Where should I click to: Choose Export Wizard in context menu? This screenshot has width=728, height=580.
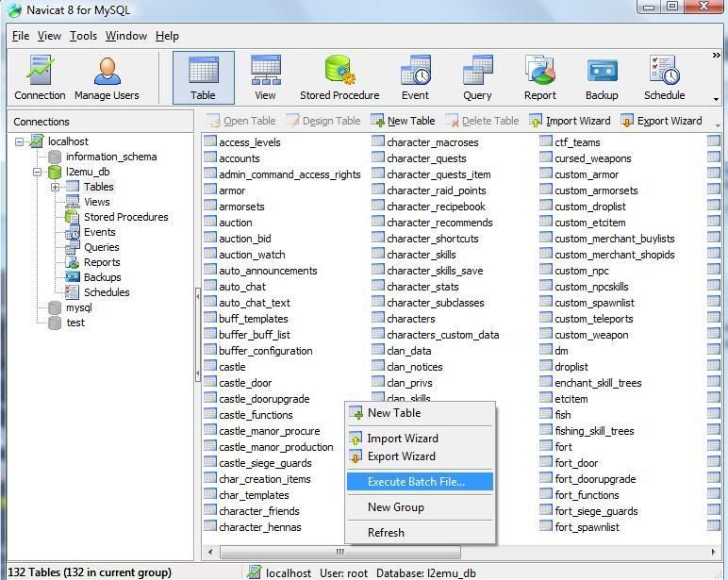[420, 456]
